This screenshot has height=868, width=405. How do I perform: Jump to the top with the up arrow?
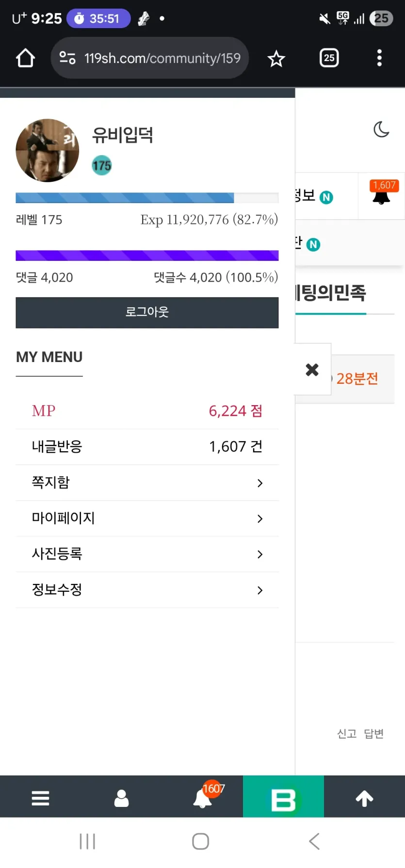[x=364, y=798]
